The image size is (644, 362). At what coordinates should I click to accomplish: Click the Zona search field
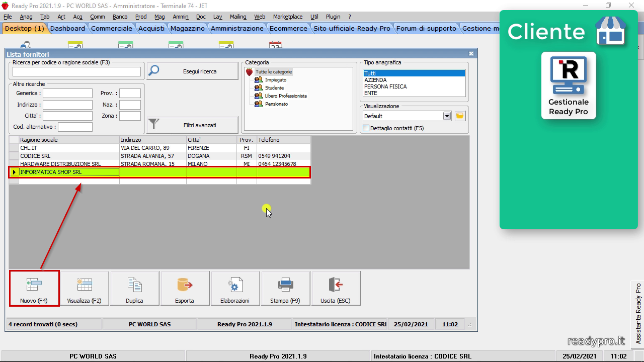[130, 116]
